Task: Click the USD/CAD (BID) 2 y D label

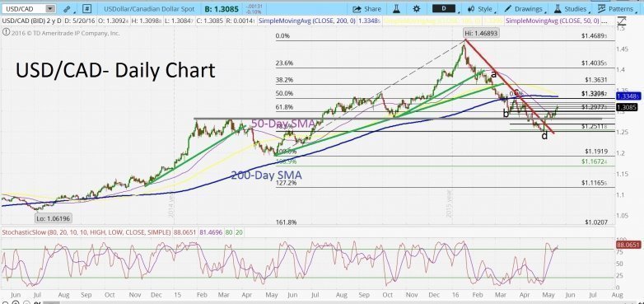Action: tap(31, 21)
